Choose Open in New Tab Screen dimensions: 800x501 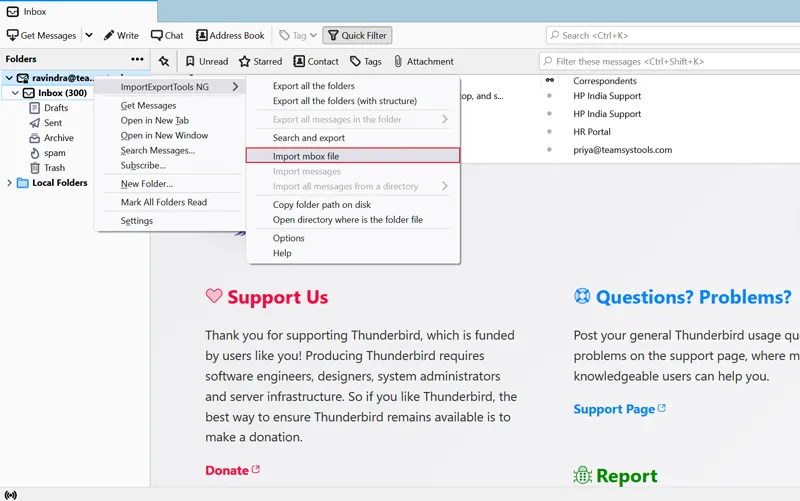pyautogui.click(x=155, y=120)
